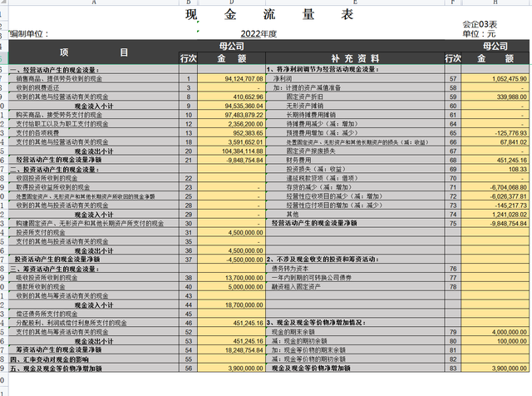Select 支付给职工以及为职工支付的现金 label
Viewport: 532px width, 396px height.
pyautogui.click(x=62, y=124)
